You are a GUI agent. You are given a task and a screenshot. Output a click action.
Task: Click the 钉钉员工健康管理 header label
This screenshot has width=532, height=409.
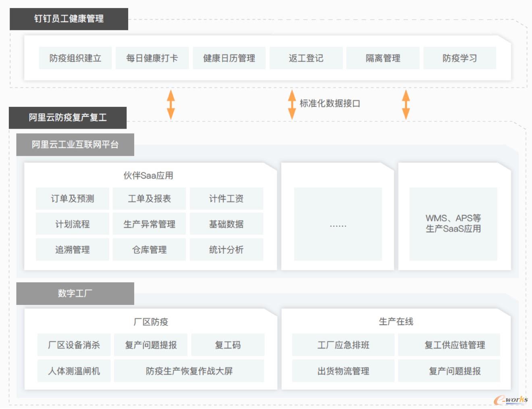(69, 19)
